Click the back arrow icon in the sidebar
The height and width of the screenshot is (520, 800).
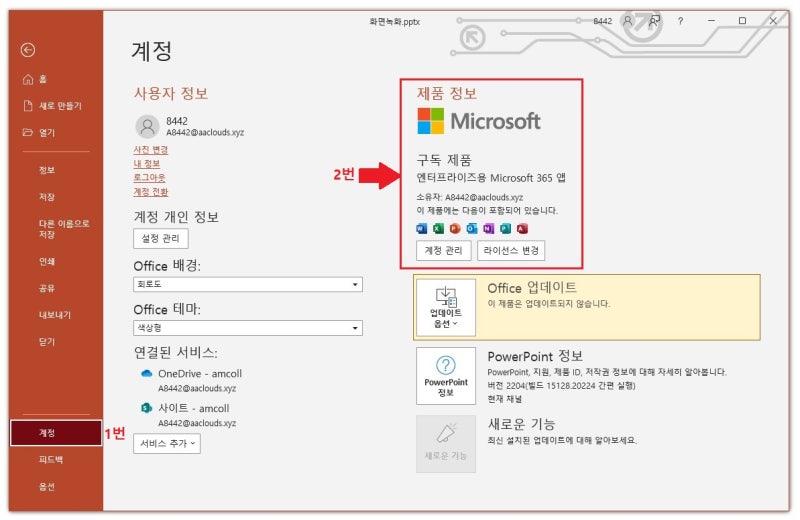pos(28,49)
